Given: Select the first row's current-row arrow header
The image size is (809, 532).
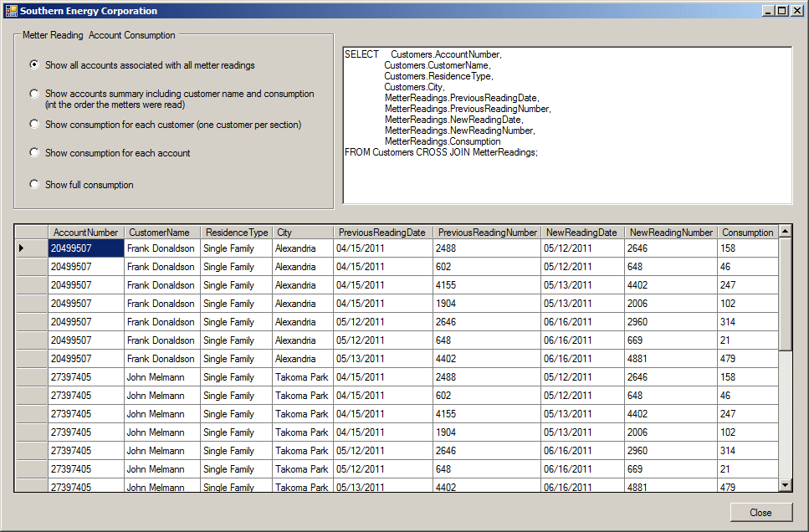Looking at the screenshot, I should [32, 248].
